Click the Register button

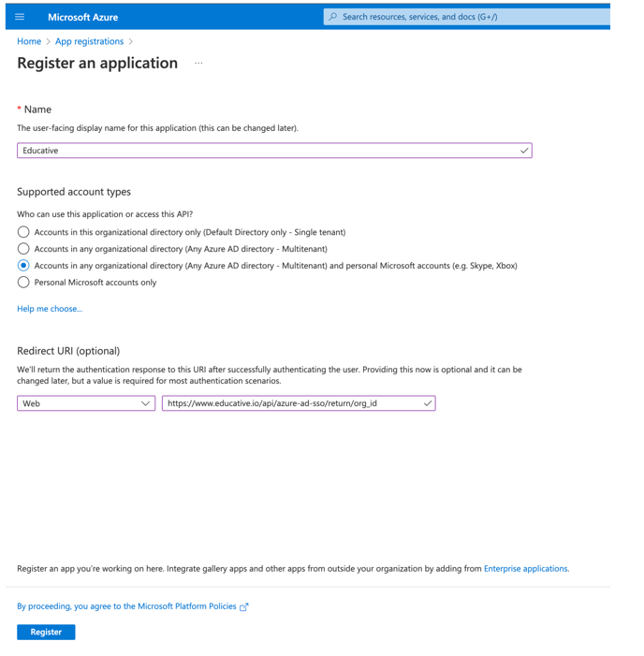pyautogui.click(x=46, y=632)
